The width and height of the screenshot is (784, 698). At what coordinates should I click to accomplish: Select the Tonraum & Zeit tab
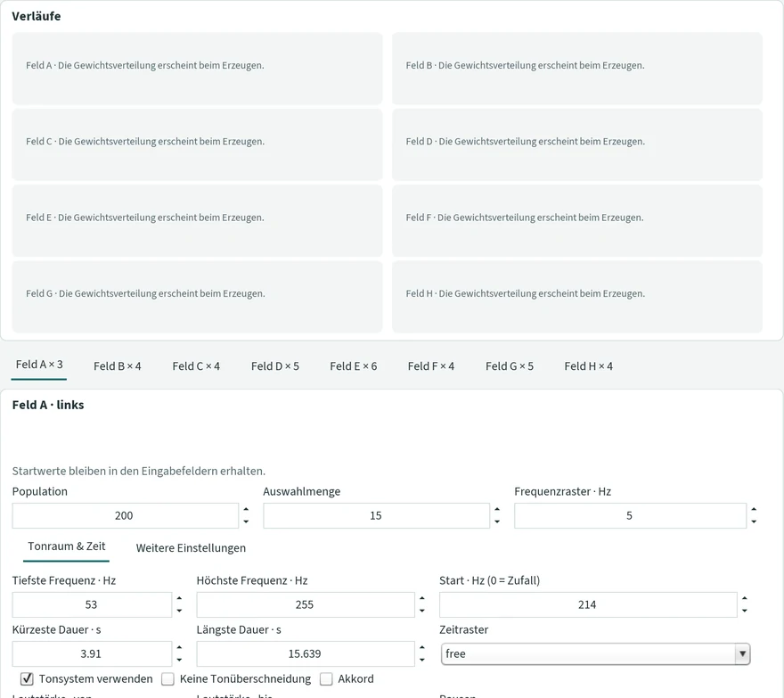coord(67,546)
